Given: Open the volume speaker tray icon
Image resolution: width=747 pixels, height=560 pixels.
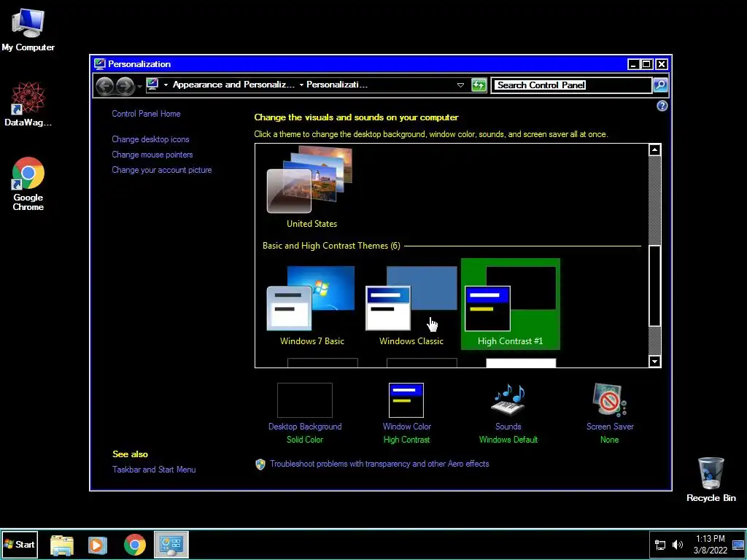Looking at the screenshot, I should pos(678,545).
